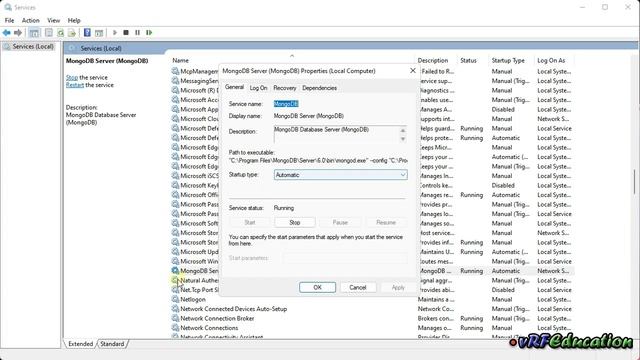Image resolution: width=640 pixels, height=360 pixels.
Task: Toggle the Show/Hide Console Tree icon
Action: tap(34, 33)
